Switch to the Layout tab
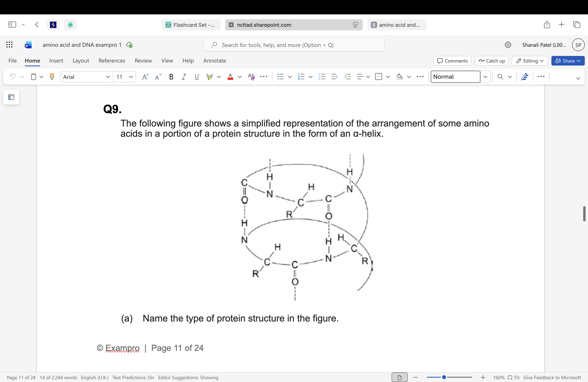588x382 pixels. [x=81, y=61]
